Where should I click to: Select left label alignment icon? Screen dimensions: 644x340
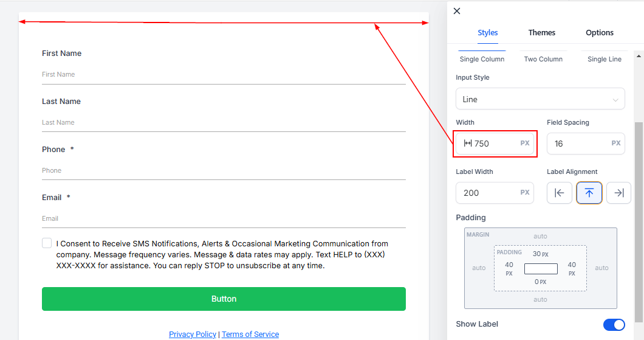coord(559,193)
